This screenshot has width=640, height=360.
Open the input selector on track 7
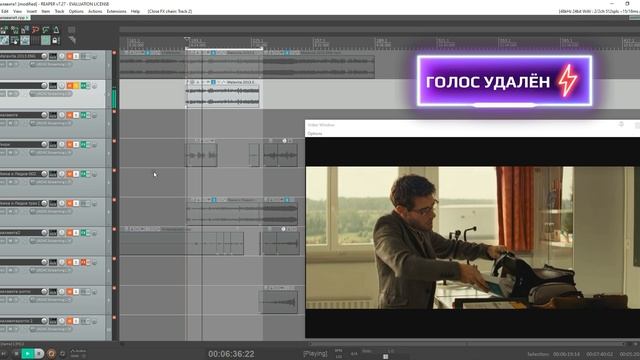(51, 241)
